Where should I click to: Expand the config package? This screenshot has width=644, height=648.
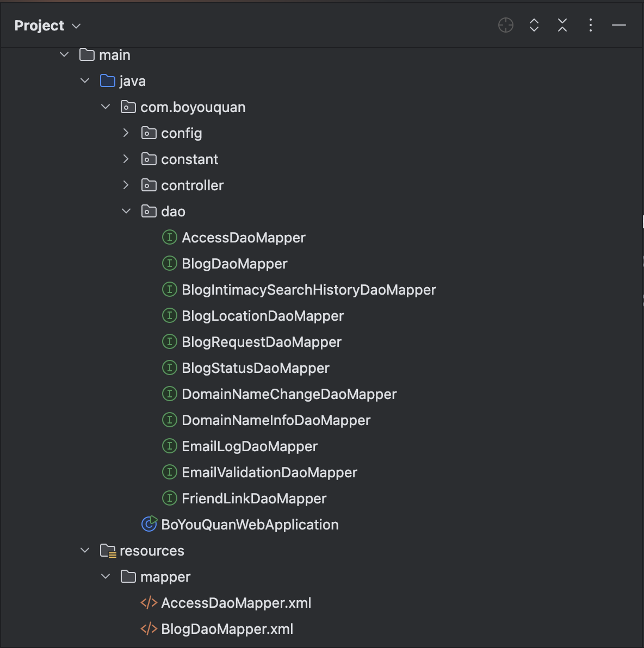click(126, 133)
